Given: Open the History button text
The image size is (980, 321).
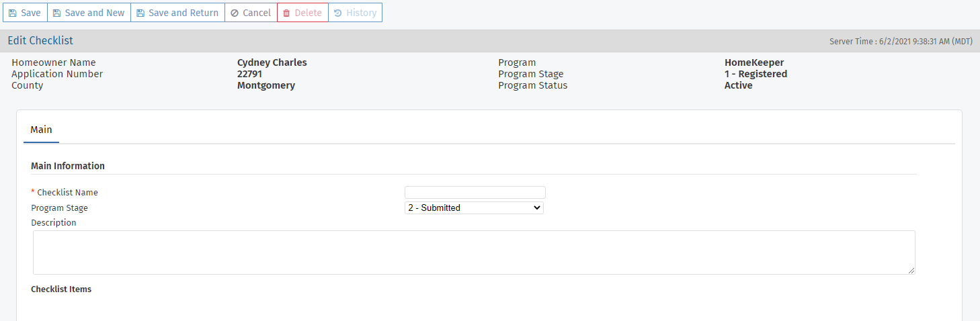Looking at the screenshot, I should [361, 13].
